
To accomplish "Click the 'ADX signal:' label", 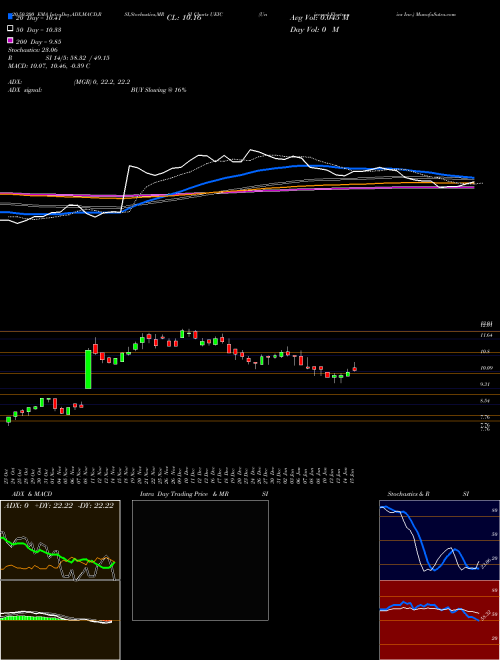I will click(x=24, y=90).
